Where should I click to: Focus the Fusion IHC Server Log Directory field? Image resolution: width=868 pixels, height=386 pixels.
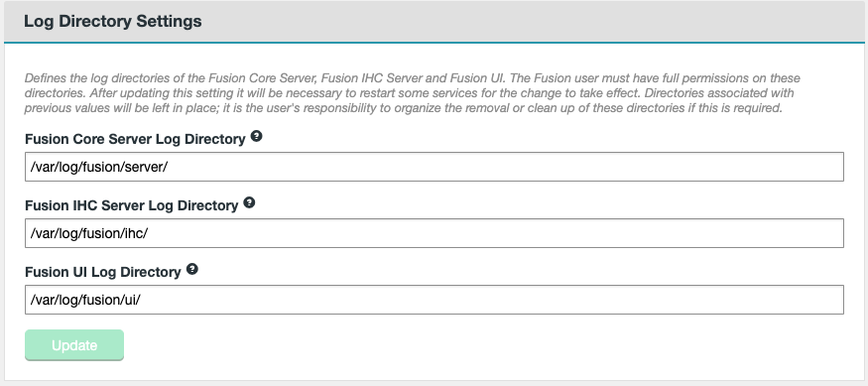click(434, 233)
